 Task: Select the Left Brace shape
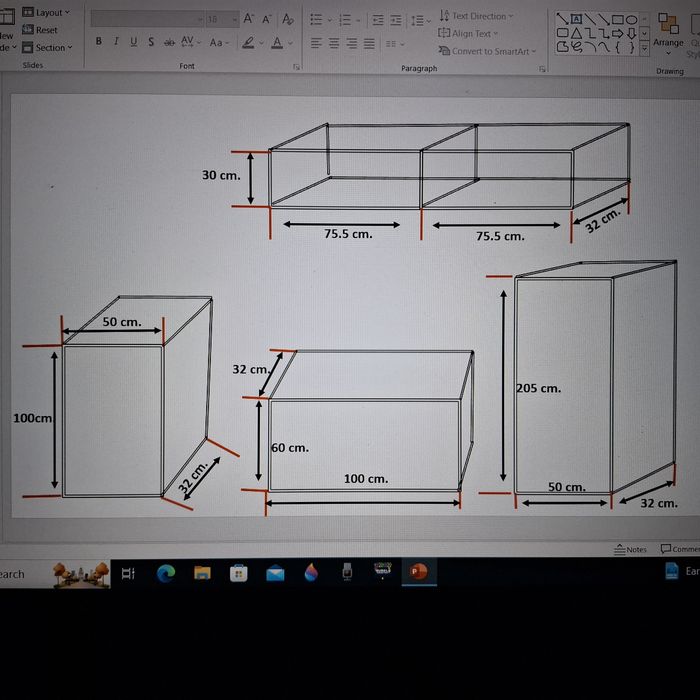pyautogui.click(x=618, y=47)
